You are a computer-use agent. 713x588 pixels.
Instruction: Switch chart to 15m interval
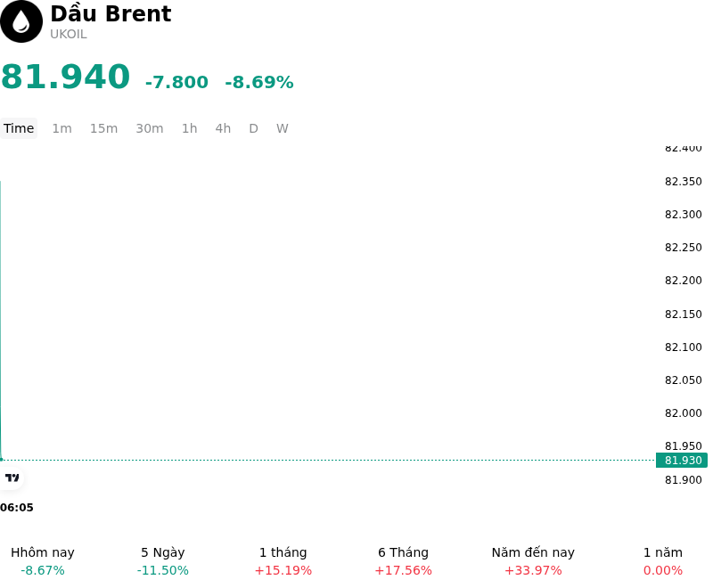(x=103, y=128)
